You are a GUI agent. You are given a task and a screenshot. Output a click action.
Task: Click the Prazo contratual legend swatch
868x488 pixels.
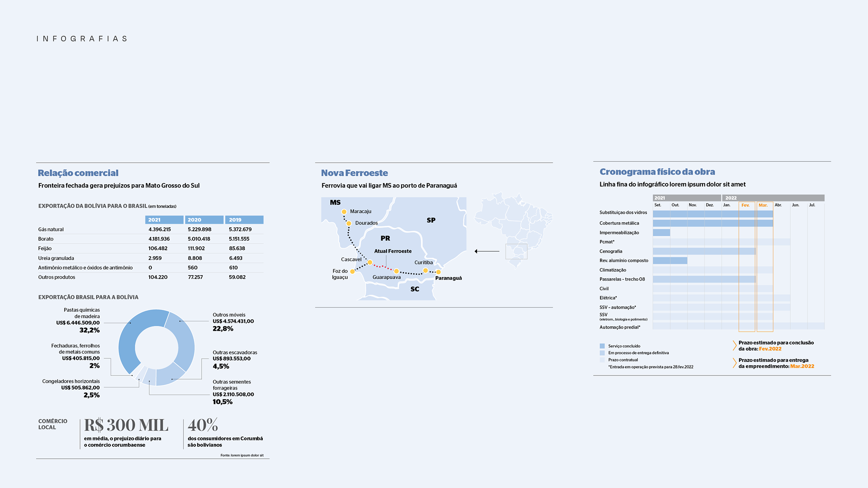[x=602, y=360]
